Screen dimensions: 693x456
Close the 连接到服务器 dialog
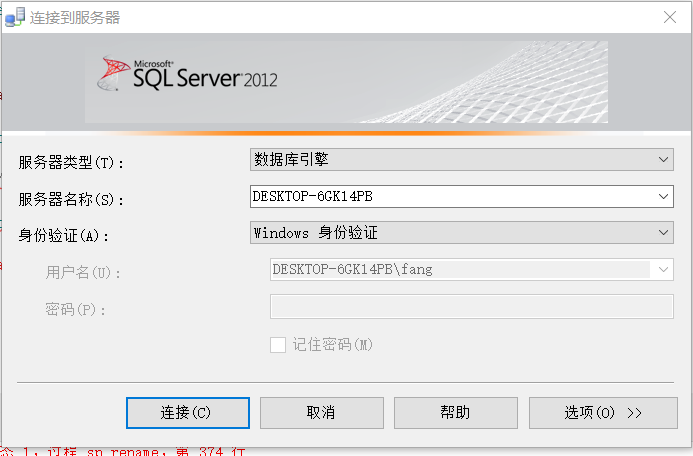coord(670,17)
